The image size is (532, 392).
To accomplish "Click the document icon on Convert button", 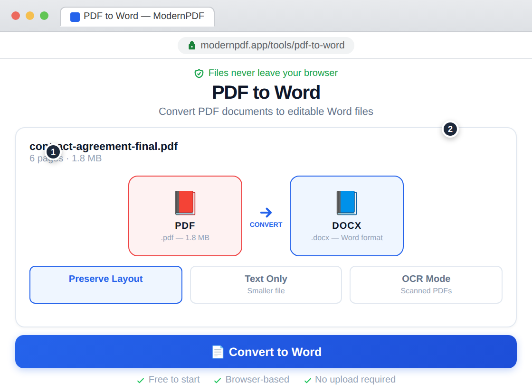I will [218, 352].
